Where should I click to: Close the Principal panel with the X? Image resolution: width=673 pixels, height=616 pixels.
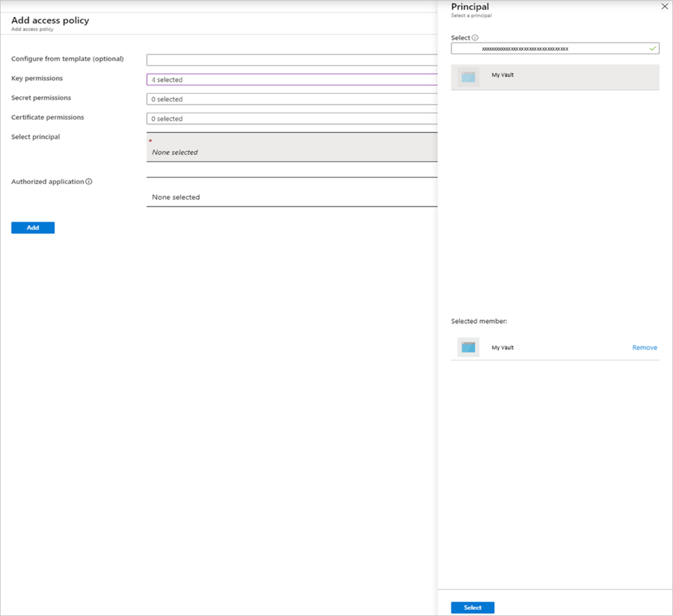coord(665,7)
